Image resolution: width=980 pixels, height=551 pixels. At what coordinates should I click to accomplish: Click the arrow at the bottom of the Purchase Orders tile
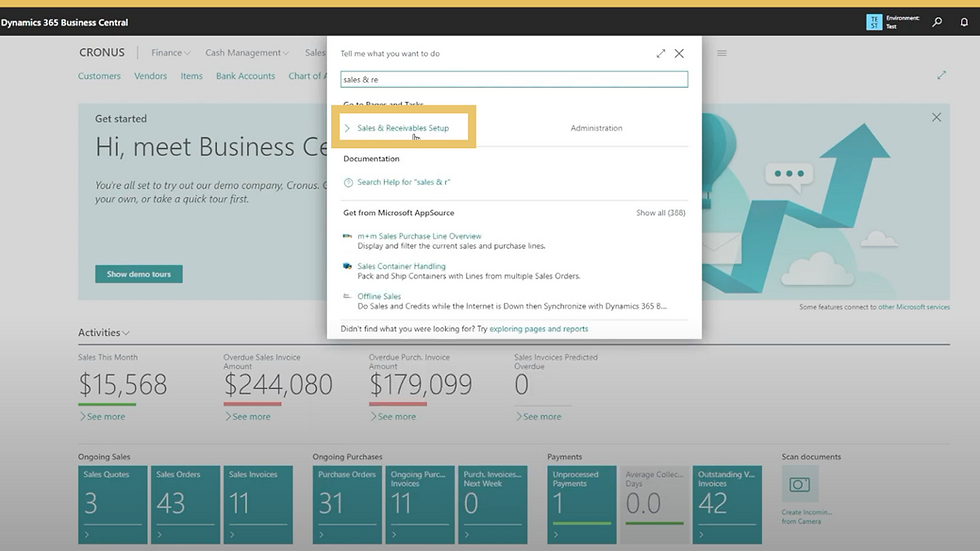(321, 535)
